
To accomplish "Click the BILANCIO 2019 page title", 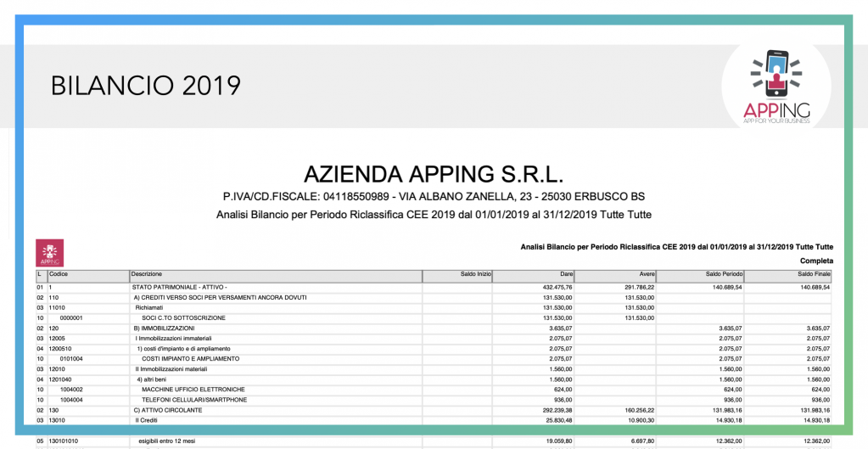I will click(x=146, y=86).
